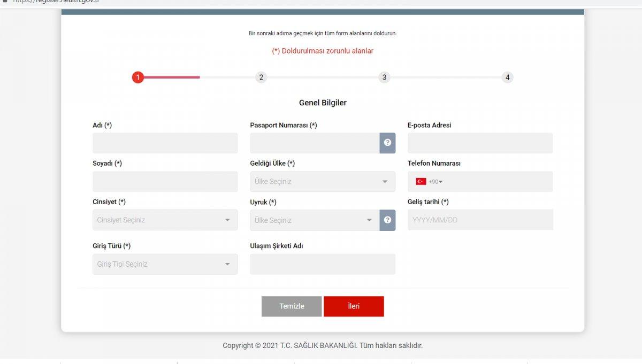The width and height of the screenshot is (642, 364).
Task: Select step 3 in the progress indicator
Action: click(x=384, y=77)
